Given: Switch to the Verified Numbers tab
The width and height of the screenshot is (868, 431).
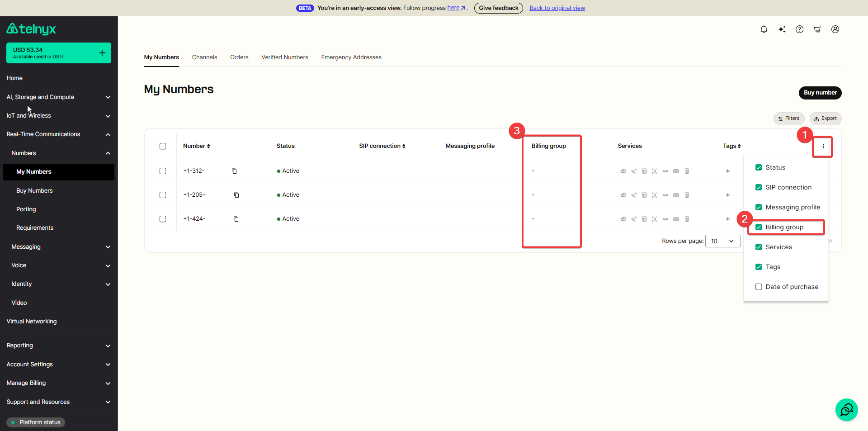Looking at the screenshot, I should 285,57.
